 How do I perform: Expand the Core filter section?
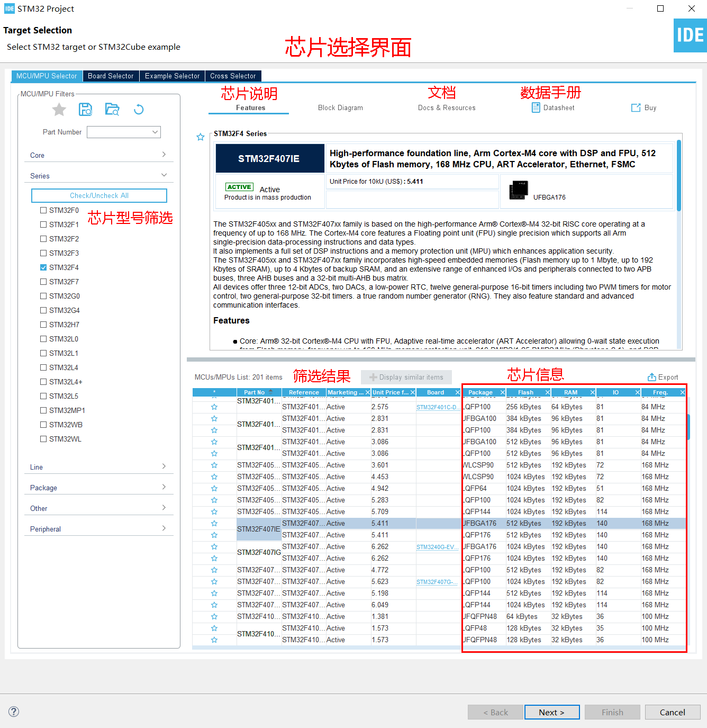tap(99, 155)
